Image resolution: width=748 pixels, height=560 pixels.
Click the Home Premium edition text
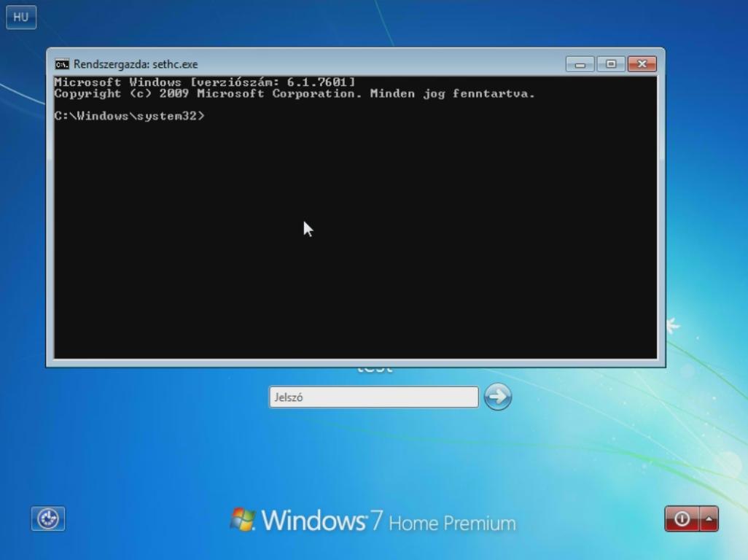(x=452, y=523)
